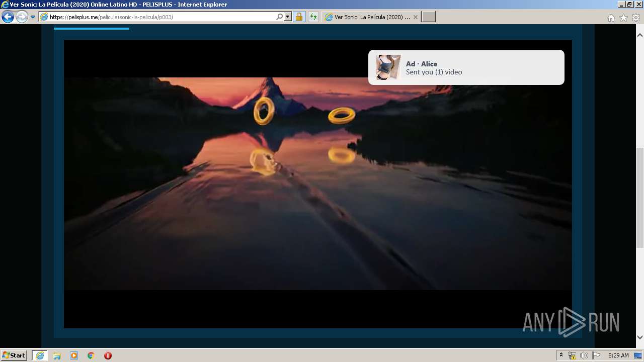Open the Home page icon
Viewport: 644px width, 362px height.
tap(611, 18)
